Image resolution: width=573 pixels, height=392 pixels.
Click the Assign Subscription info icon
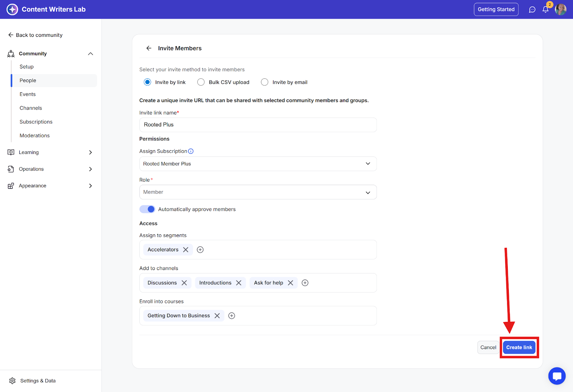point(191,151)
